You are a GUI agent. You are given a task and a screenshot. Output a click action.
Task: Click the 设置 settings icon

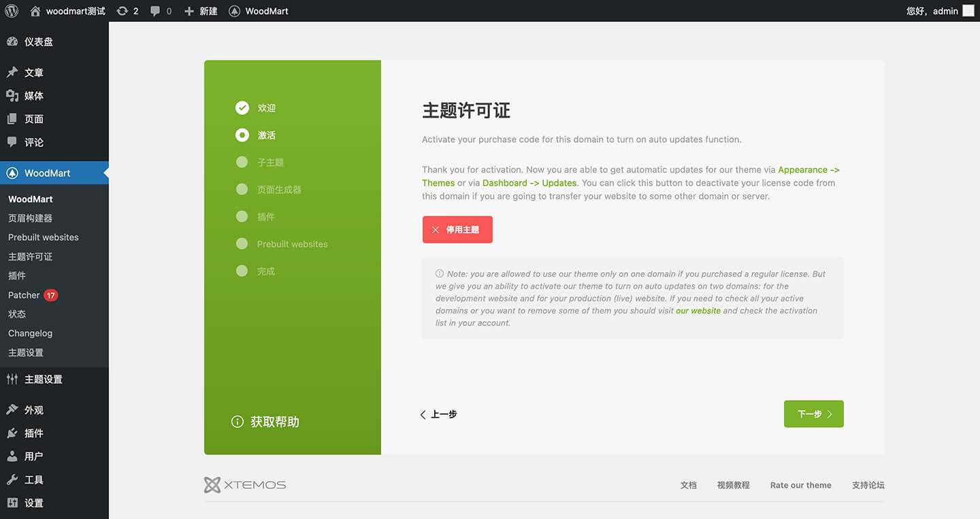point(12,503)
